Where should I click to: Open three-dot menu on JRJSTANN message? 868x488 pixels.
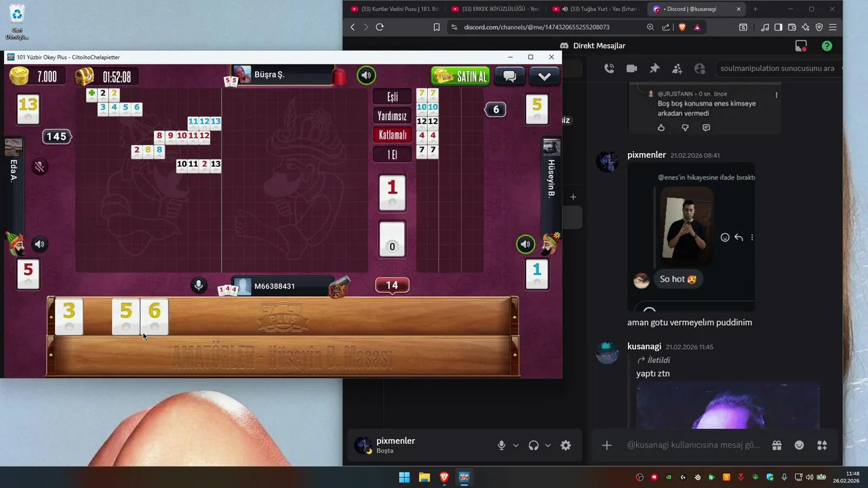[776, 95]
